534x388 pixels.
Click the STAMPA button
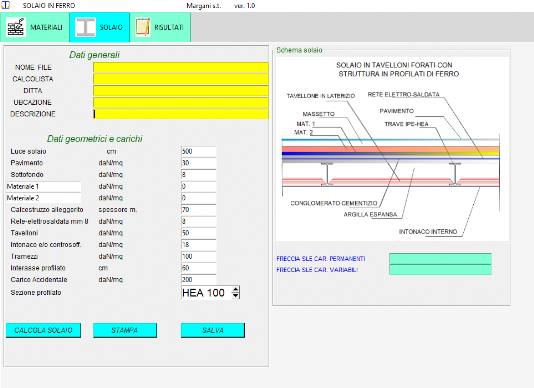click(x=125, y=330)
